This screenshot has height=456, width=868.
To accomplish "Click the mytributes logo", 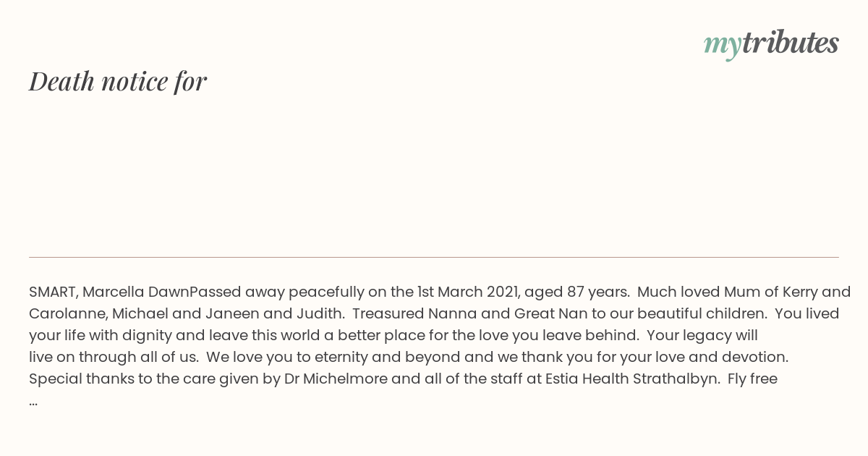I will pos(771,43).
